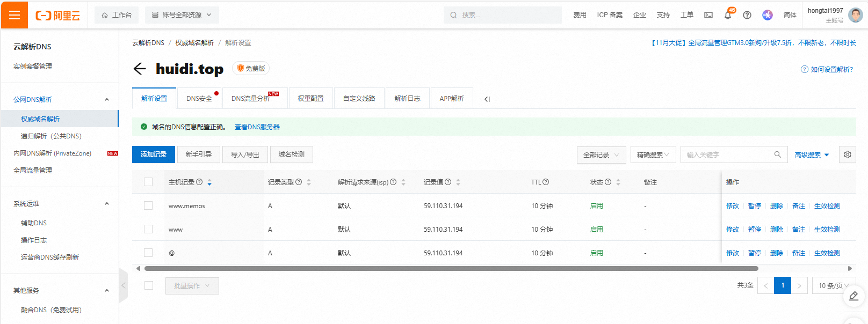Open the Cloud Shell terminal icon
868x324 pixels.
click(708, 15)
